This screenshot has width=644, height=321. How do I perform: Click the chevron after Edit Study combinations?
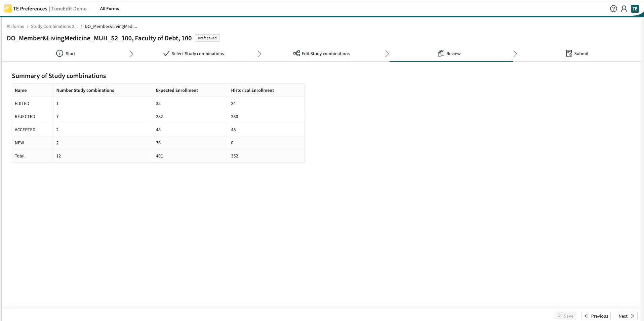point(387,54)
